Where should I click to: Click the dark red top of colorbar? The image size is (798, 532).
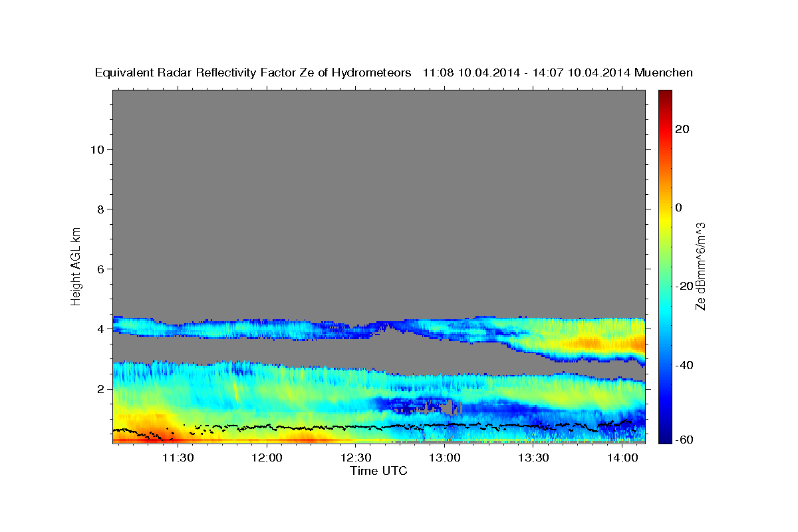(x=665, y=96)
